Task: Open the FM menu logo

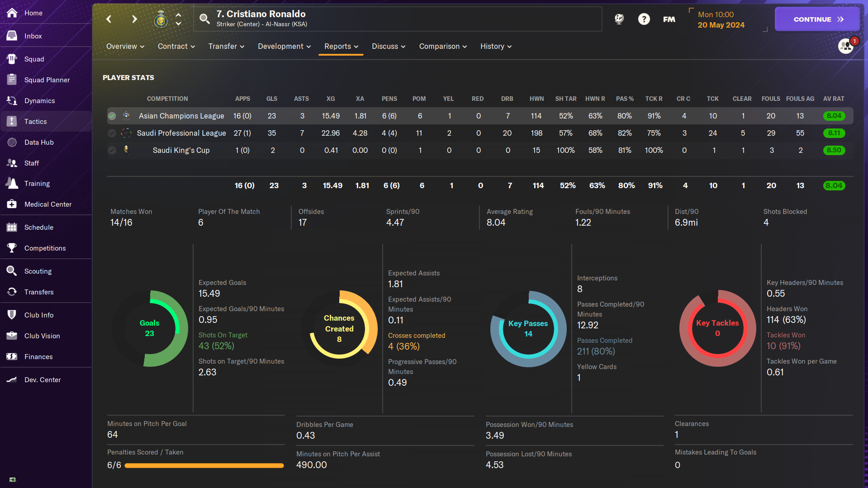Action: (669, 19)
